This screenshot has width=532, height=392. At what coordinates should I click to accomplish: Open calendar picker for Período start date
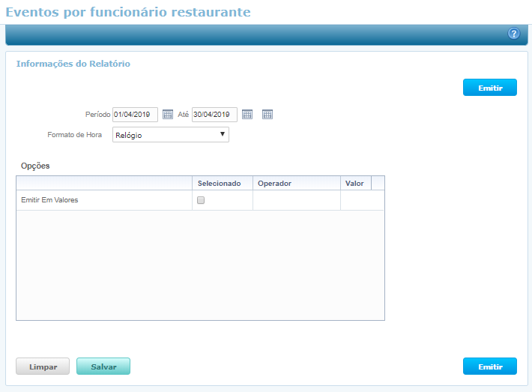[x=168, y=115]
